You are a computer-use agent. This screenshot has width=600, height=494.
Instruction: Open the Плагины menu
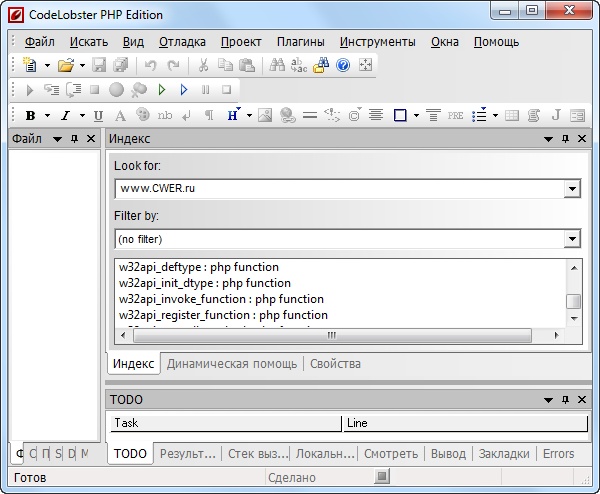tap(300, 42)
